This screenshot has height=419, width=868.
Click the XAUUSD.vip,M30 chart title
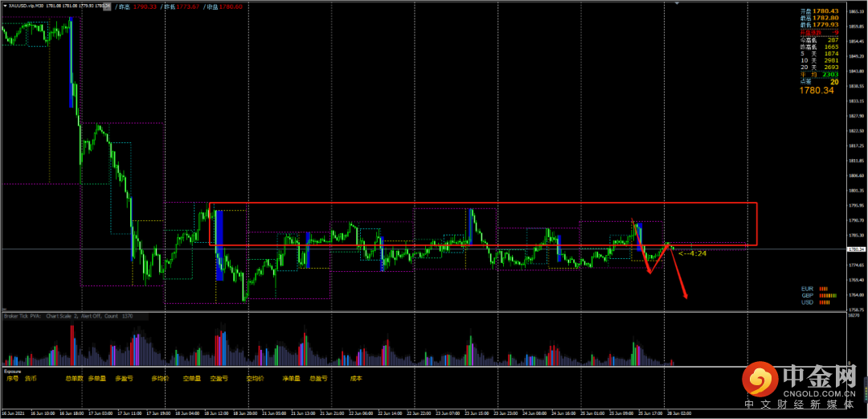[x=26, y=6]
